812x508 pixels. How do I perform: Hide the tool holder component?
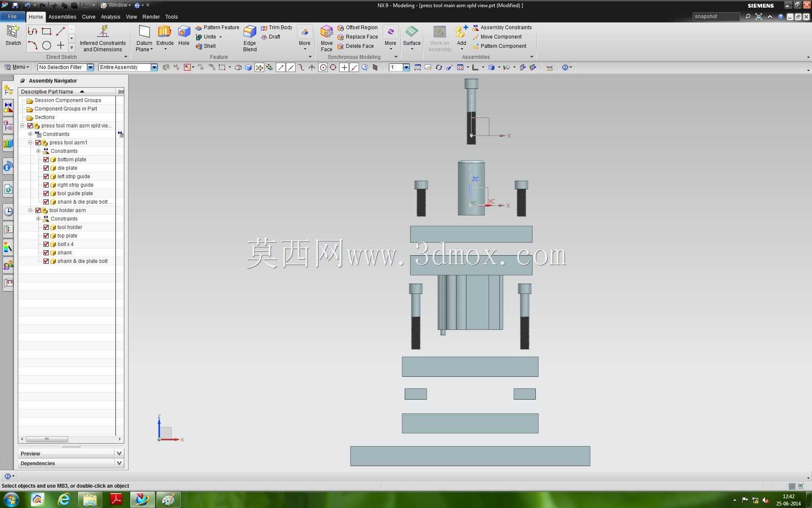[x=46, y=227]
